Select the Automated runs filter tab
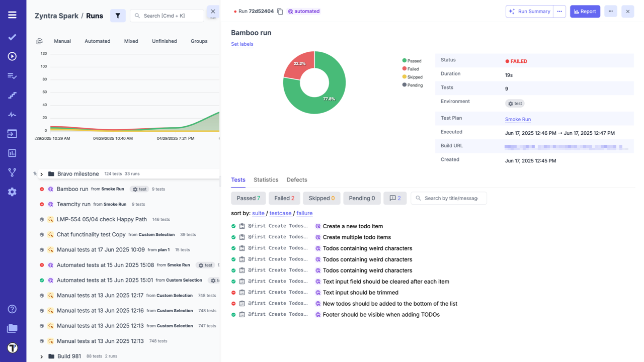Viewport: 644px width, 362px height. (x=97, y=41)
